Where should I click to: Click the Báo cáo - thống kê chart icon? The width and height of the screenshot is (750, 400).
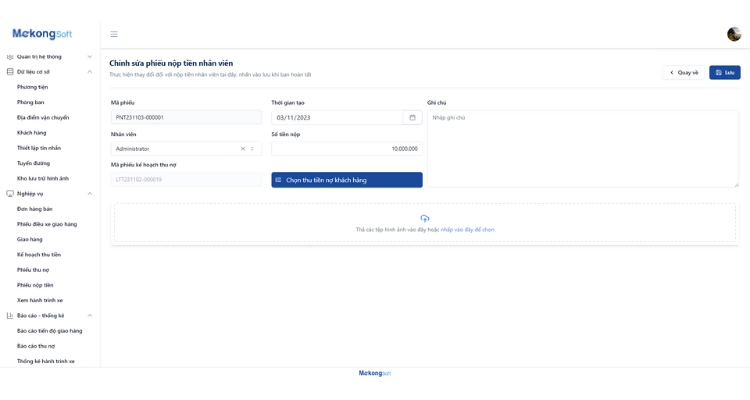coord(10,316)
